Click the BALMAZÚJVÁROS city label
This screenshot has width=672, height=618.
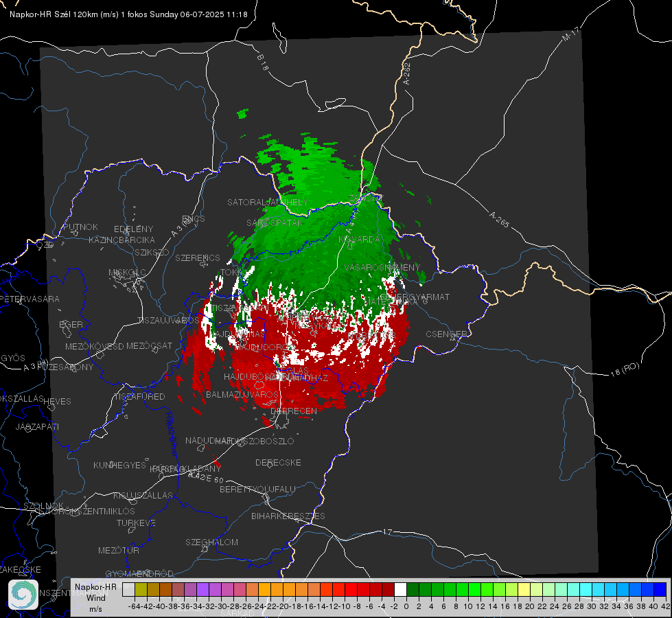point(242,394)
